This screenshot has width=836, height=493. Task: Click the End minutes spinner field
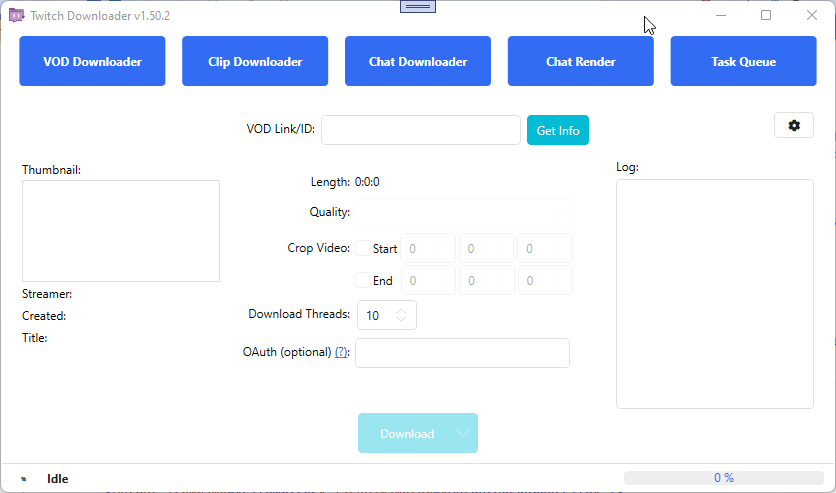coord(486,280)
